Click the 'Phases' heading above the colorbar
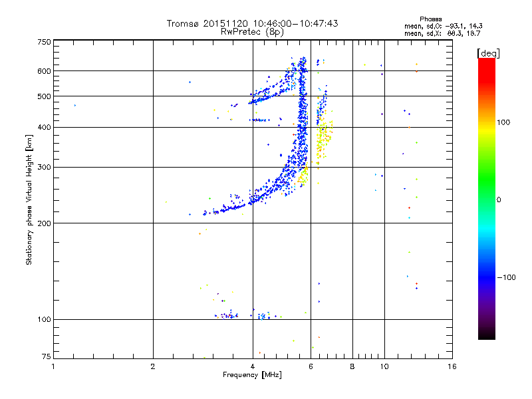The height and width of the screenshot is (399, 532). point(430,19)
